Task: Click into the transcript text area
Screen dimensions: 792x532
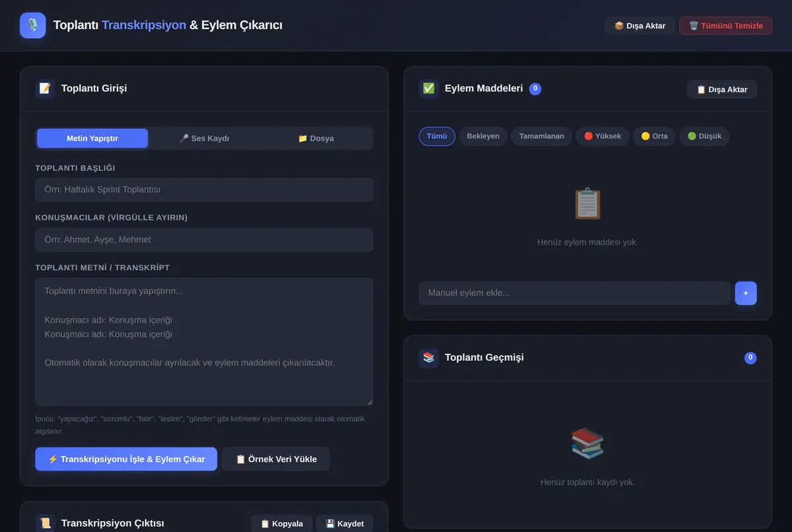Action: [x=204, y=342]
